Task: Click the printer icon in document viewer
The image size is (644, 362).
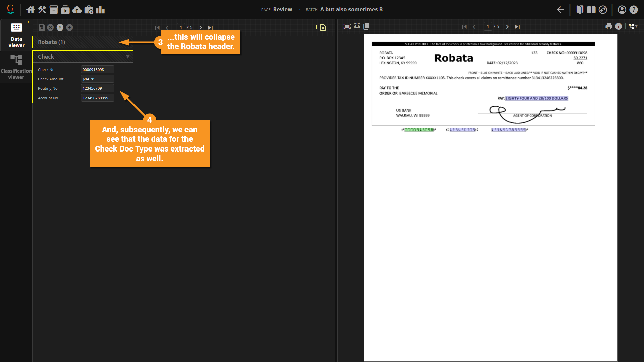Action: tap(609, 26)
